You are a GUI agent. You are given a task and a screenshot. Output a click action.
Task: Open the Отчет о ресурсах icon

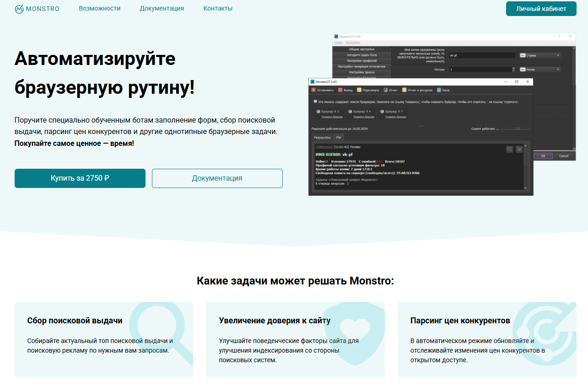[x=404, y=90]
